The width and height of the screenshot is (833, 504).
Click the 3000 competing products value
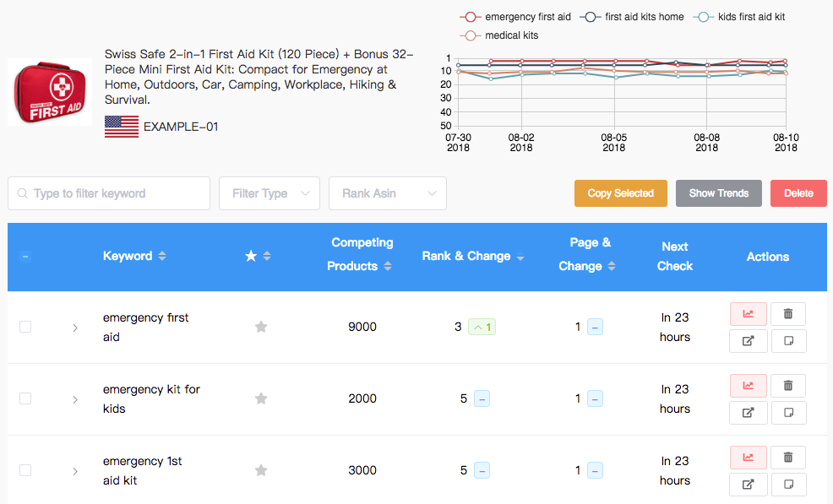pos(362,470)
